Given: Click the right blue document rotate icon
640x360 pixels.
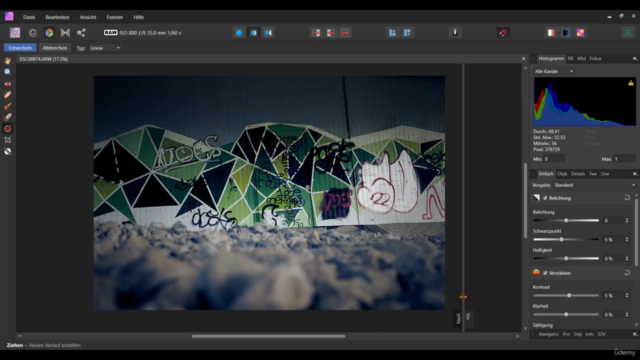Looking at the screenshot, I should coord(407,33).
